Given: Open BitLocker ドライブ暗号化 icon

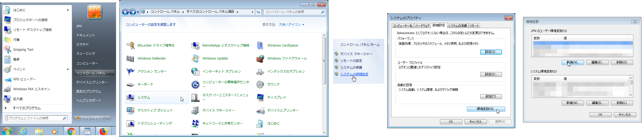Looking at the screenshot, I should [130, 45].
